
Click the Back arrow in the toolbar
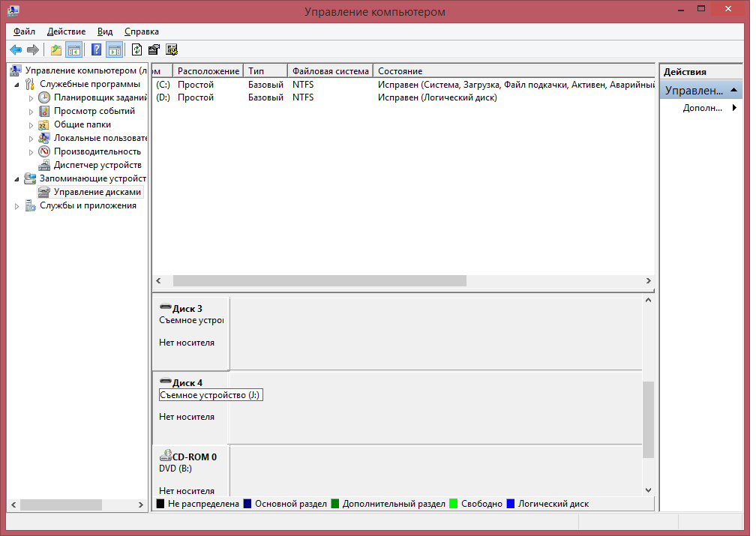(15, 50)
